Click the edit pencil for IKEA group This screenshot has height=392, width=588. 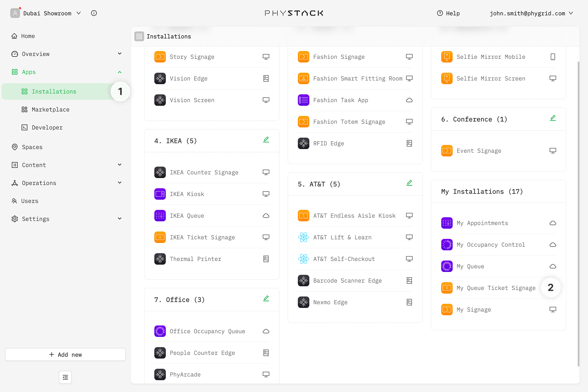point(266,140)
